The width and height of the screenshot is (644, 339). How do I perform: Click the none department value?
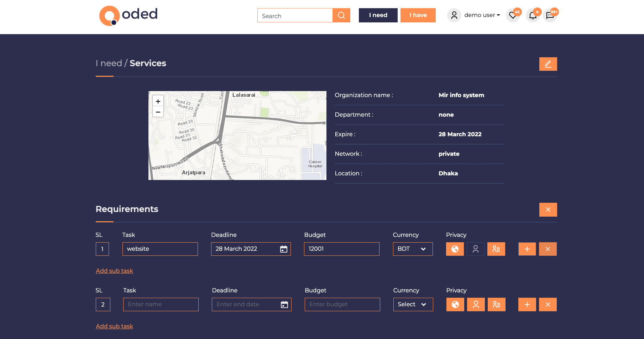(446, 115)
